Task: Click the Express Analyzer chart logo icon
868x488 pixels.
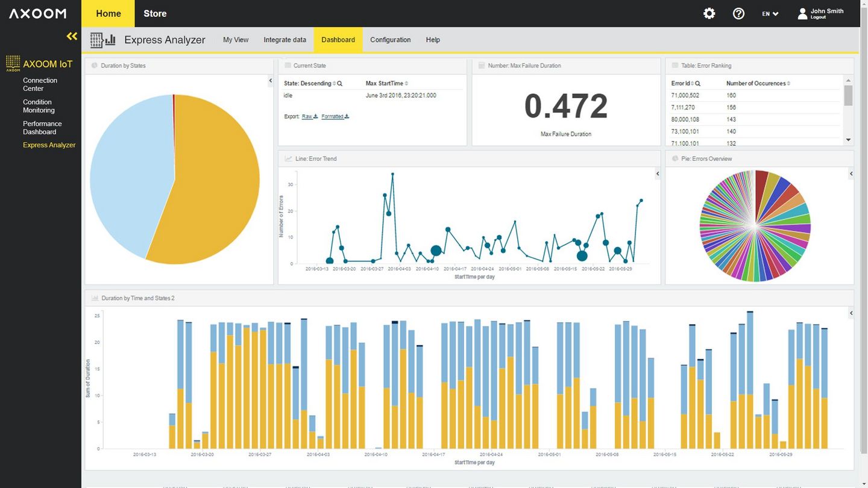Action: point(102,40)
